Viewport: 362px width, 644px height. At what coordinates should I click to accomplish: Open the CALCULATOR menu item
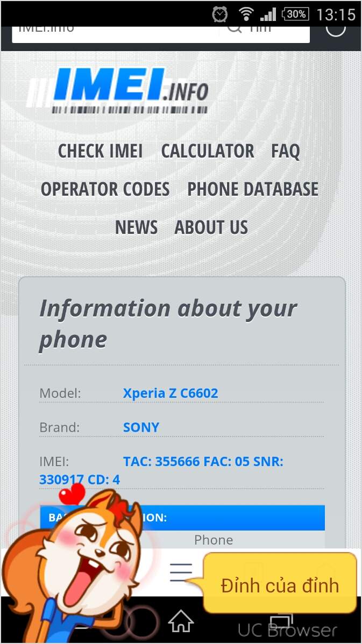208,151
